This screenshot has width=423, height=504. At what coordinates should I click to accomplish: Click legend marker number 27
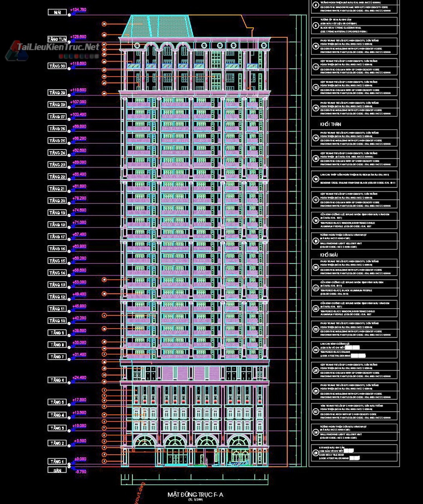coord(316,412)
